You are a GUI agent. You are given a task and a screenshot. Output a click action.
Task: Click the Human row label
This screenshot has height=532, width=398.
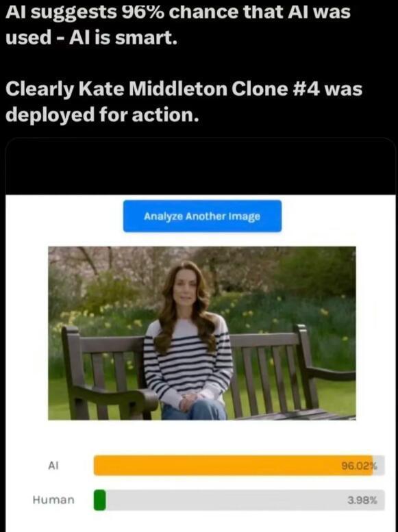click(x=53, y=500)
